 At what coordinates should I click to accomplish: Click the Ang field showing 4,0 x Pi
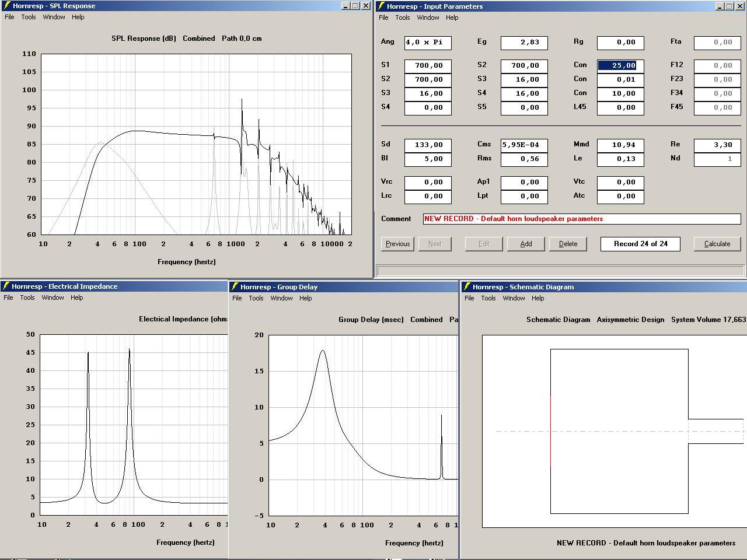pos(428,43)
